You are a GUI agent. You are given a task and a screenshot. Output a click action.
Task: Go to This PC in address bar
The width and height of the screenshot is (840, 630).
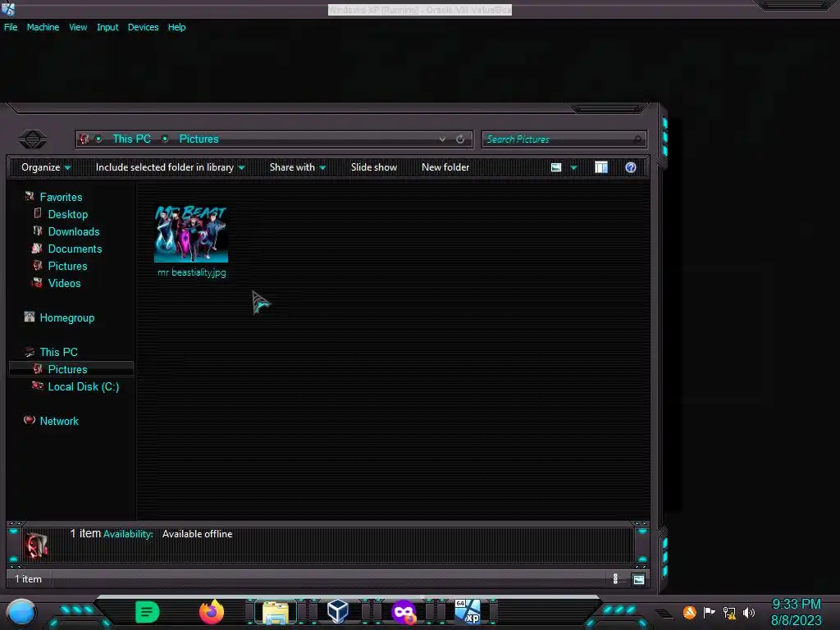131,139
